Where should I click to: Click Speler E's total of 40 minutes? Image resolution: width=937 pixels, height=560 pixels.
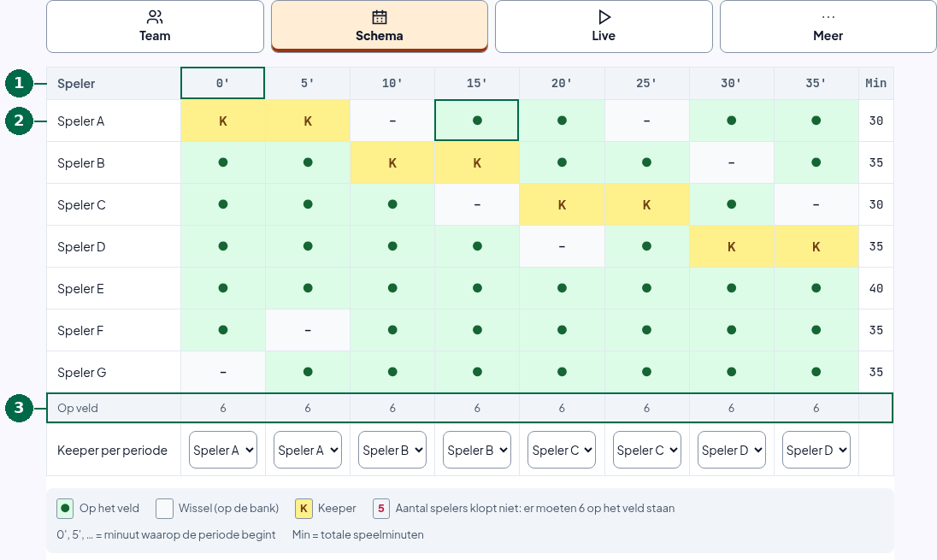[876, 288]
